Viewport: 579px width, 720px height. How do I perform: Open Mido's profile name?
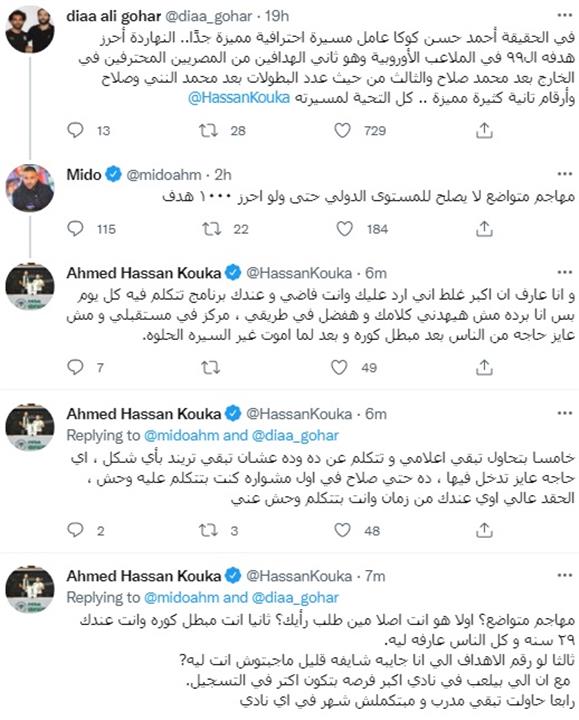tap(84, 174)
